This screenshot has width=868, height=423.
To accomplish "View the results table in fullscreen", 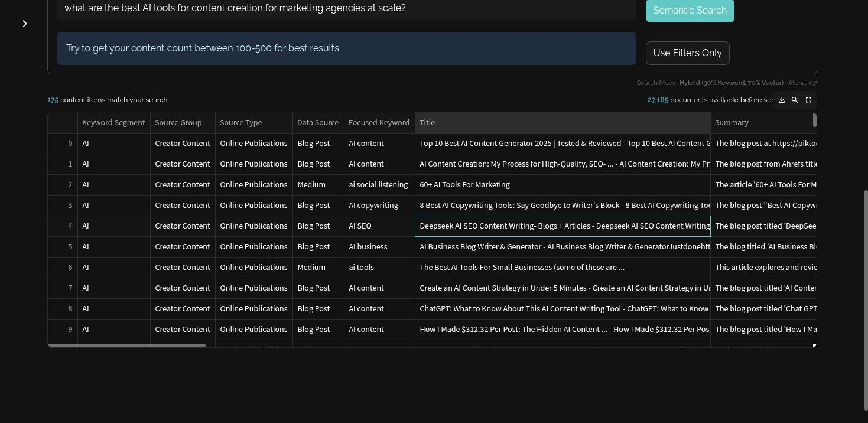I will click(x=808, y=100).
